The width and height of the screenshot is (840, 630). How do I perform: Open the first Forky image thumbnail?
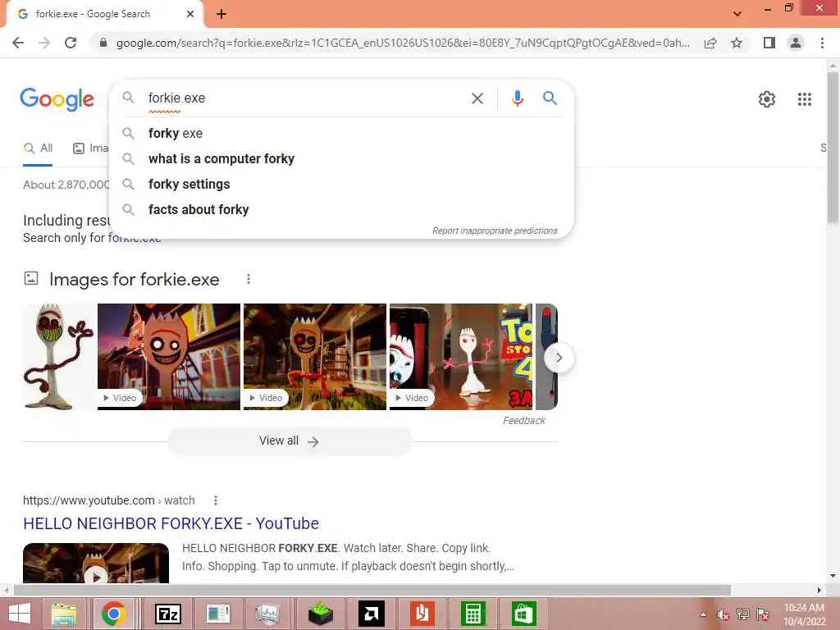(x=58, y=357)
